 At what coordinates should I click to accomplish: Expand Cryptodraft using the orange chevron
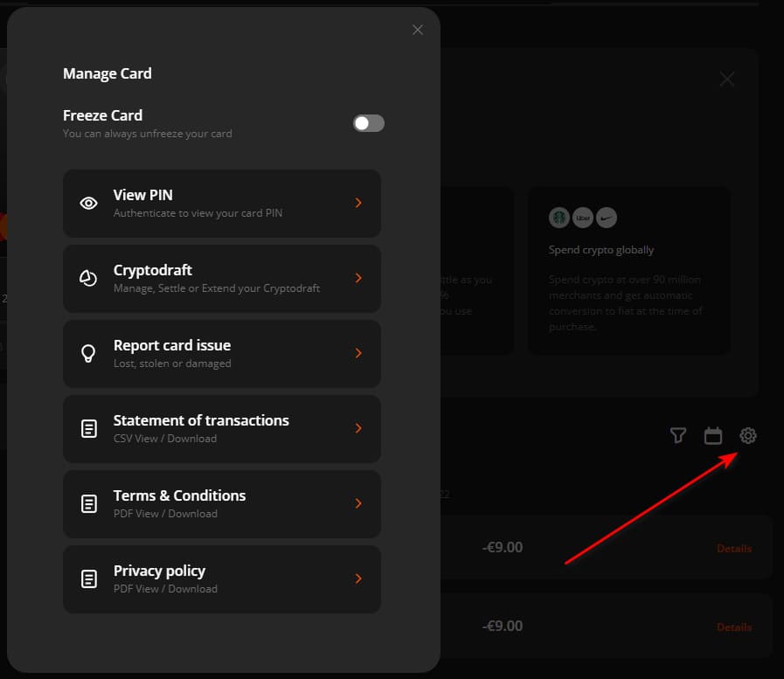click(x=358, y=278)
